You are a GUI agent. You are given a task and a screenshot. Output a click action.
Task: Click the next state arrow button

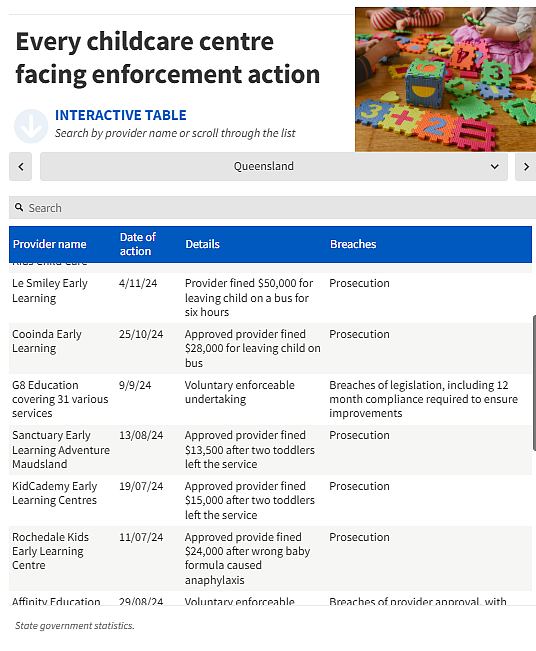[x=526, y=166]
